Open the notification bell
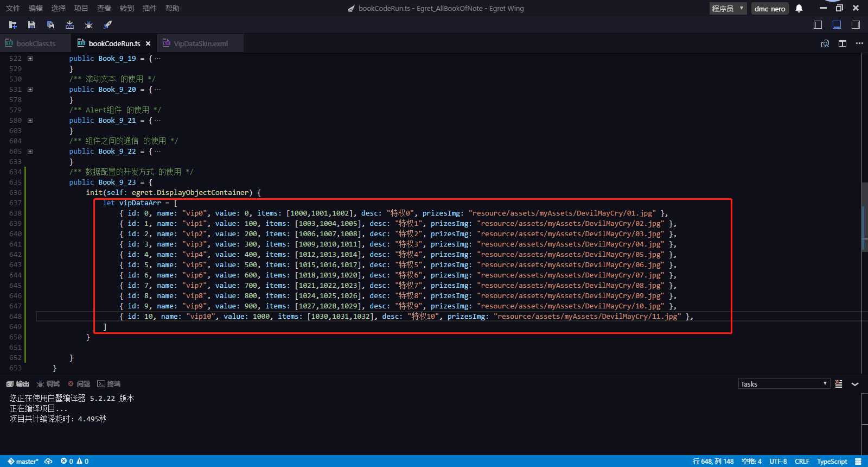The image size is (868, 467). click(x=799, y=8)
